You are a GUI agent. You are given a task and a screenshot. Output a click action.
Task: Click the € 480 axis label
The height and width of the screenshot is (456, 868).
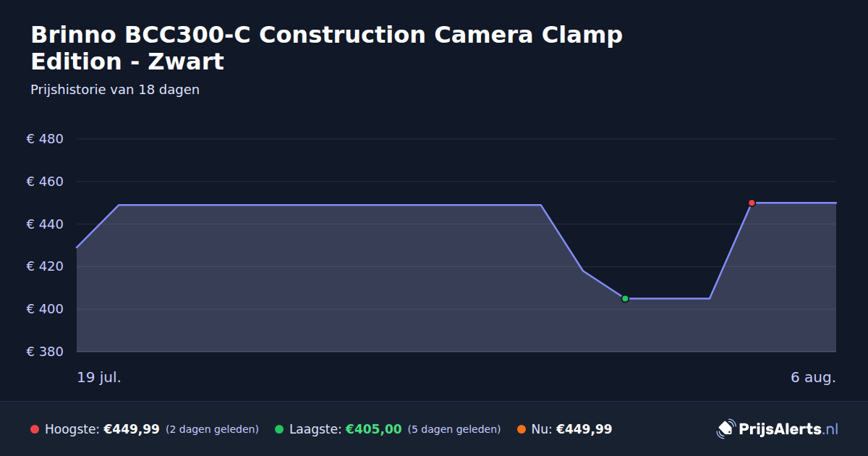coord(45,139)
